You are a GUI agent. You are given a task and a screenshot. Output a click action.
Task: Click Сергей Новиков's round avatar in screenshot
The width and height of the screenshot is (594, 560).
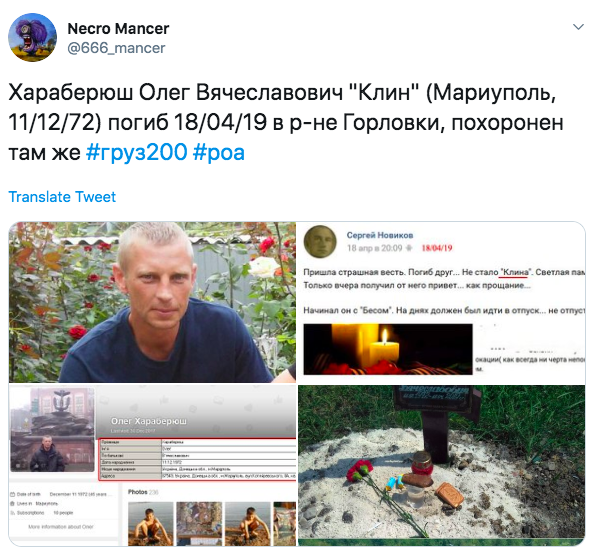point(320,242)
